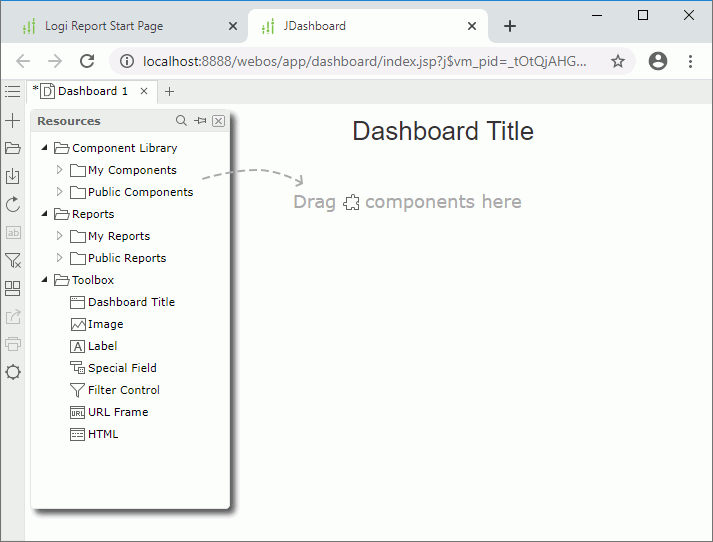Expand the Public Reports folder

coord(60,258)
